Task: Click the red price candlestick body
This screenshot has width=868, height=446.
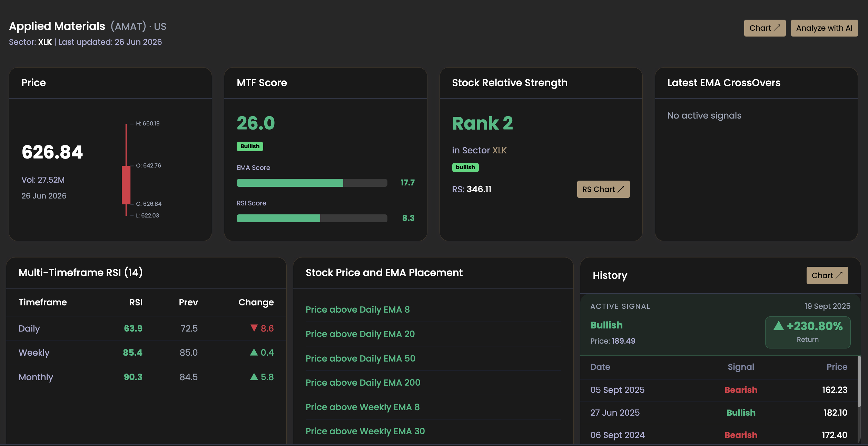Action: [126, 185]
